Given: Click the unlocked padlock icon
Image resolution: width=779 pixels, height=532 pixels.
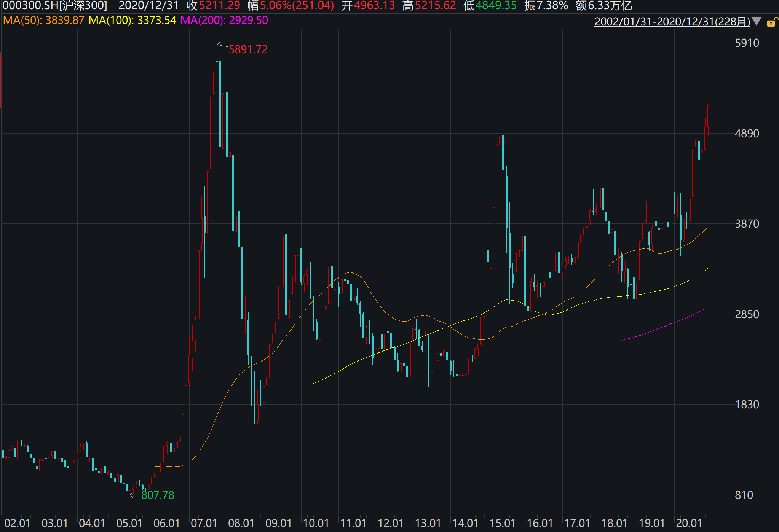Looking at the screenshot, I should [x=772, y=22].
